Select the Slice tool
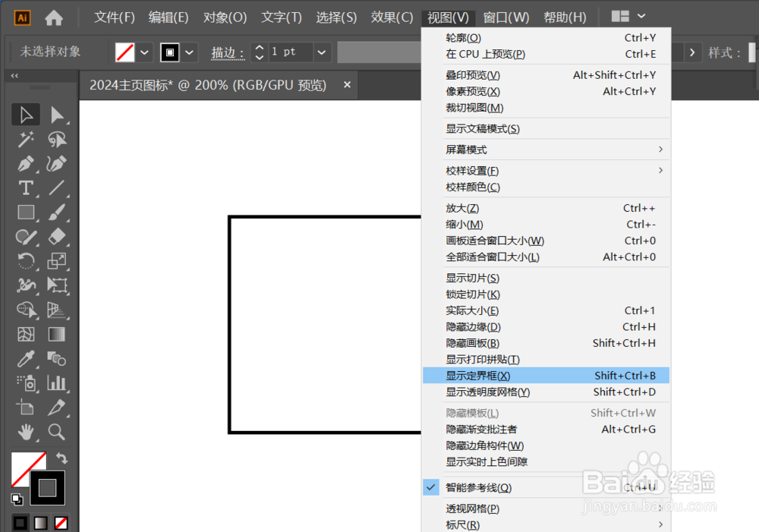This screenshot has width=759, height=532. pyautogui.click(x=57, y=408)
